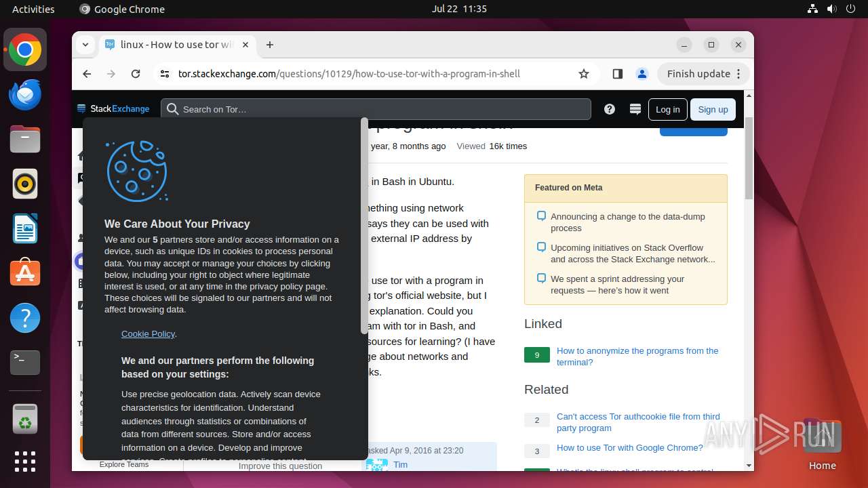Go back to previous page
The width and height of the screenshot is (868, 488).
coord(87,74)
